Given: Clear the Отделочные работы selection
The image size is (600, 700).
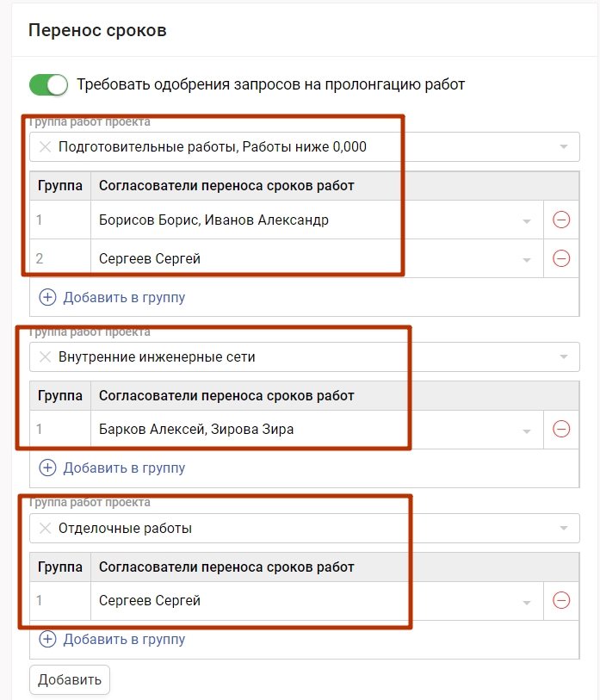Looking at the screenshot, I should click(x=46, y=528).
